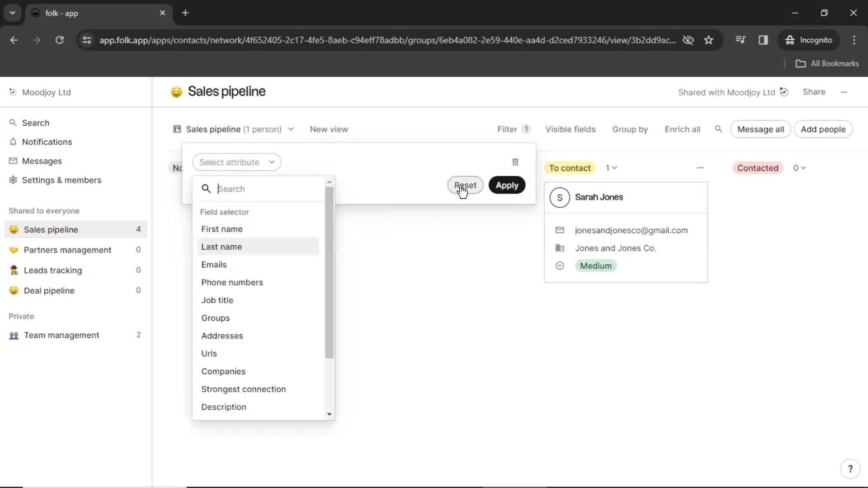Image resolution: width=868 pixels, height=488 pixels.
Task: Open the media control icon in Chrome toolbar
Action: pos(740,40)
